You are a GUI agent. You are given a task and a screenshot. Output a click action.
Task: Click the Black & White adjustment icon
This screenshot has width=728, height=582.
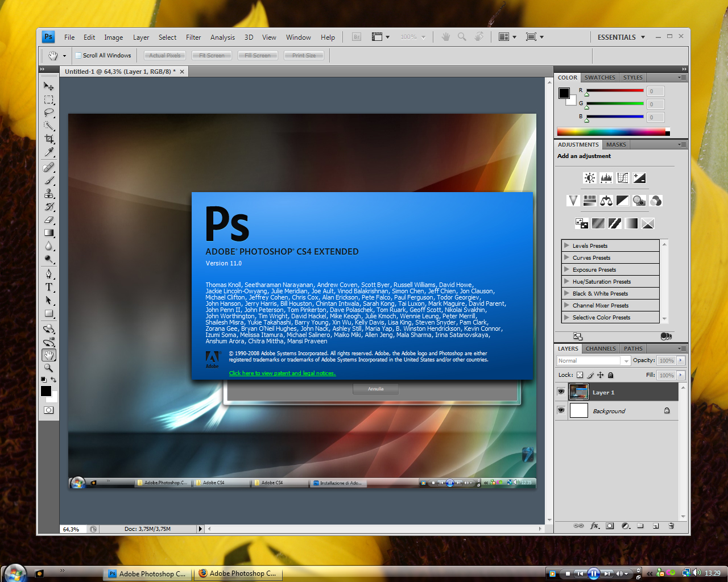tap(623, 201)
